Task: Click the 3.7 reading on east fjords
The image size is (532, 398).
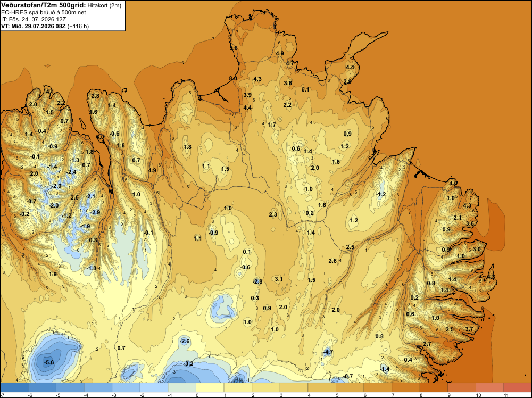Action: (x=469, y=329)
